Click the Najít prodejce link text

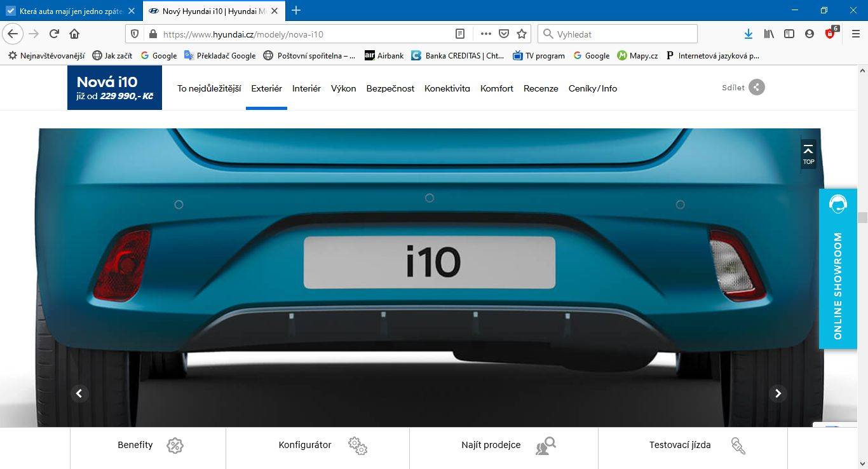coord(491,445)
